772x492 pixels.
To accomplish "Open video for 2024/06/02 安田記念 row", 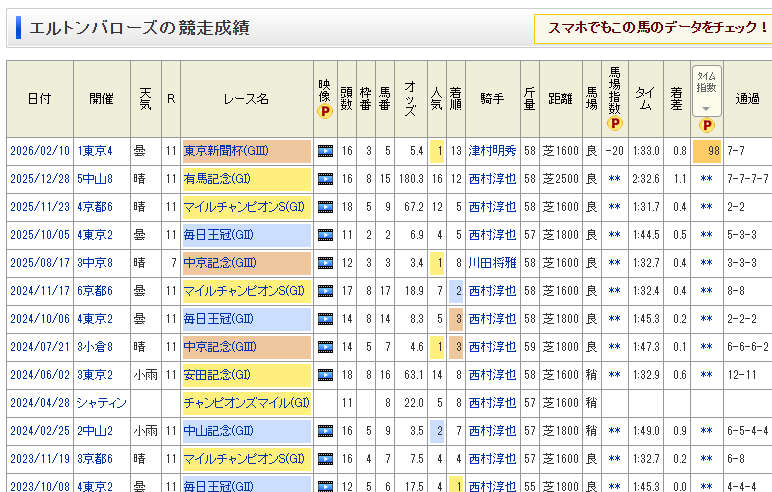I will tap(325, 375).
